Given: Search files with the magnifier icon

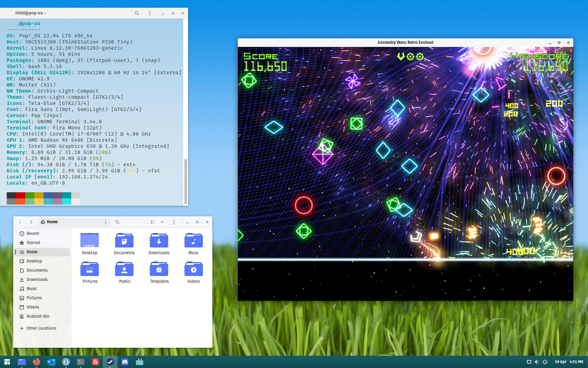Looking at the screenshot, I should pos(118,222).
